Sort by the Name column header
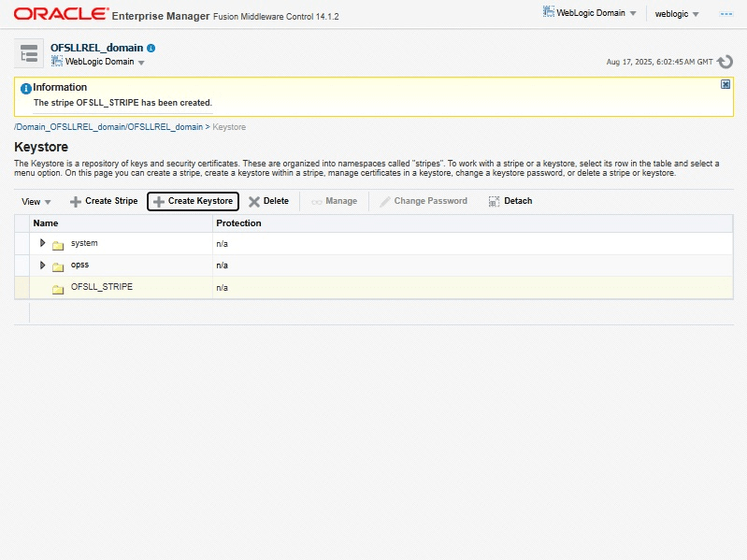Viewport: 747px width, 560px height. (x=121, y=223)
